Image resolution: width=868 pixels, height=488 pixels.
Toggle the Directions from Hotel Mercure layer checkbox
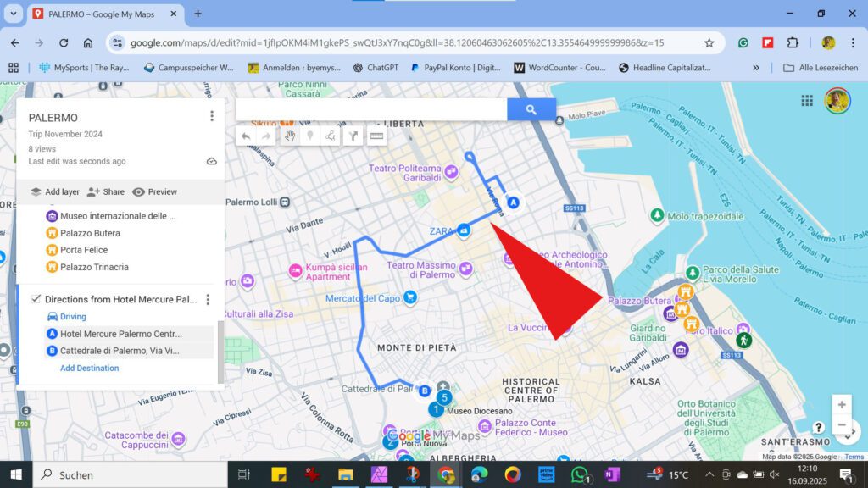click(36, 299)
